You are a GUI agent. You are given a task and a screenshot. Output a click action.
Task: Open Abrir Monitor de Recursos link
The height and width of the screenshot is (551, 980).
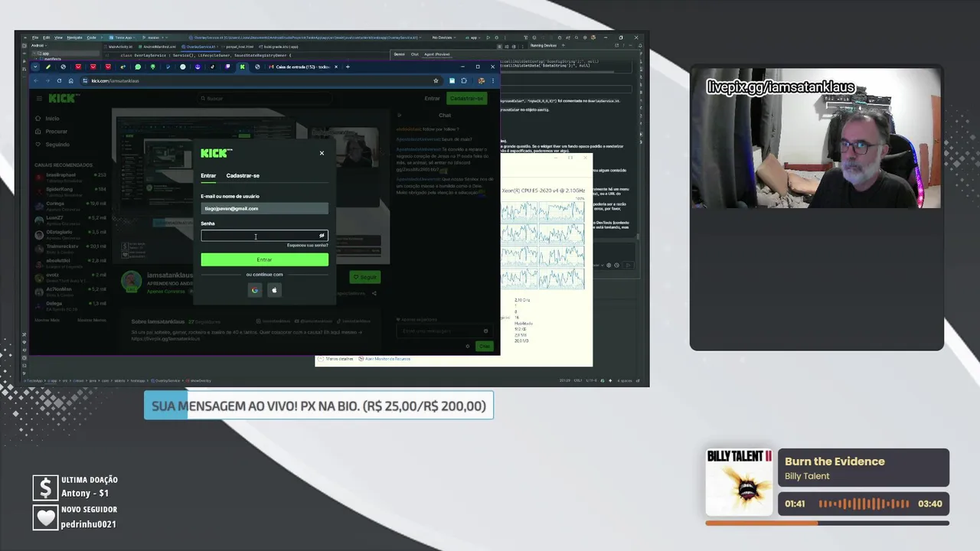(x=387, y=358)
